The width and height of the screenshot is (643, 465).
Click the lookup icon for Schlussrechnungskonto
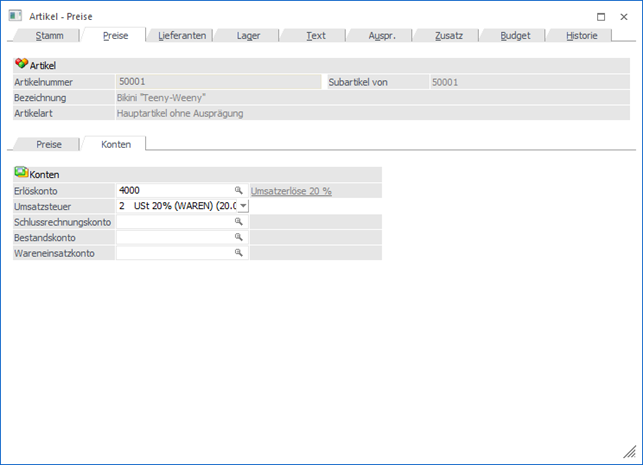tap(239, 221)
